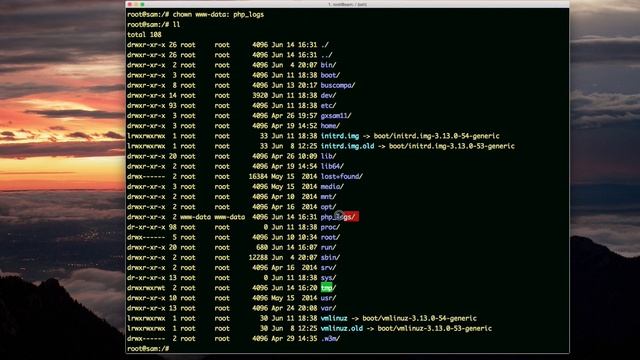Select the 'lib64/' directory name
Screen dimensions: 640x360
tap(332, 166)
